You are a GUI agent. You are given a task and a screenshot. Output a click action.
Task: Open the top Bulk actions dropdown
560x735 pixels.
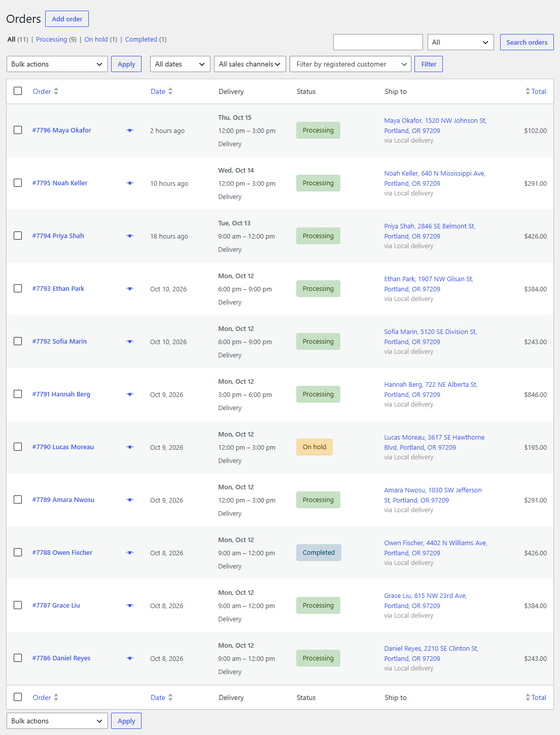click(x=57, y=64)
